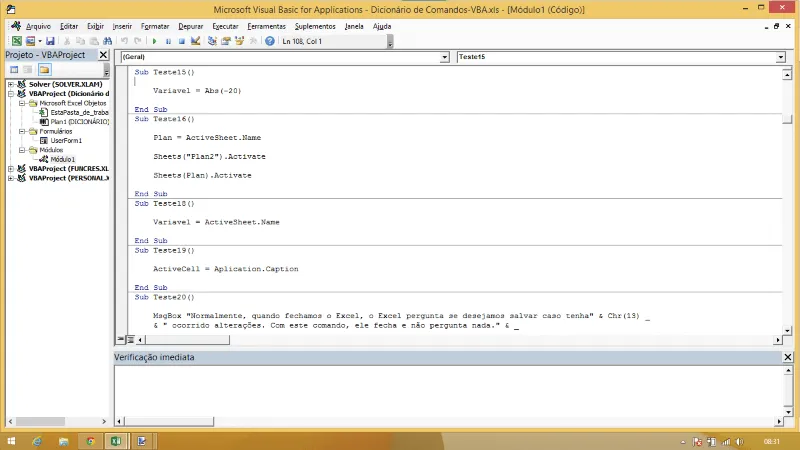
Task: Click the code window scroll down arrow
Action: (x=787, y=331)
